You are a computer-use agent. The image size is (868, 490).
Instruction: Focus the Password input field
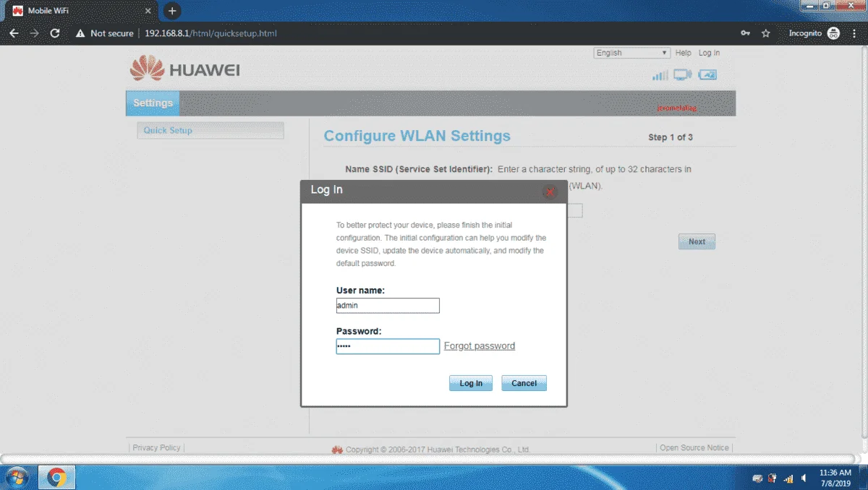tap(388, 347)
